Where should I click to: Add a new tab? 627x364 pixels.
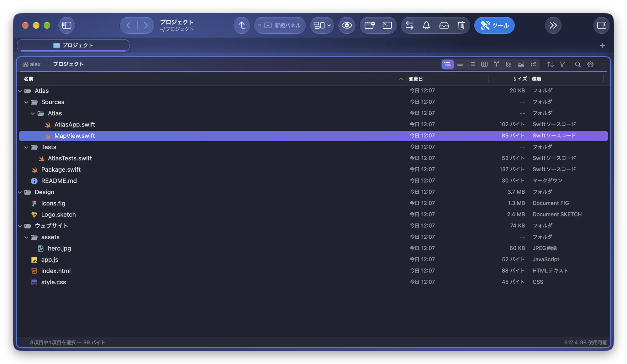coord(602,46)
